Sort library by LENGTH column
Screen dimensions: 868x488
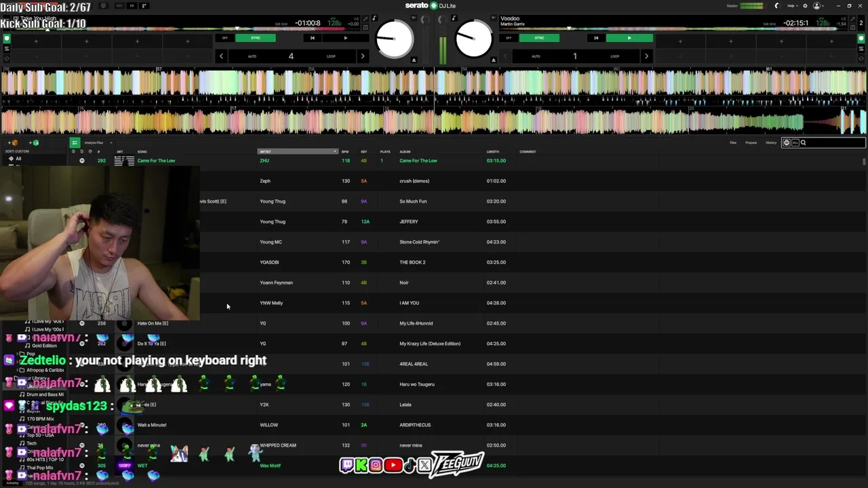coord(493,152)
